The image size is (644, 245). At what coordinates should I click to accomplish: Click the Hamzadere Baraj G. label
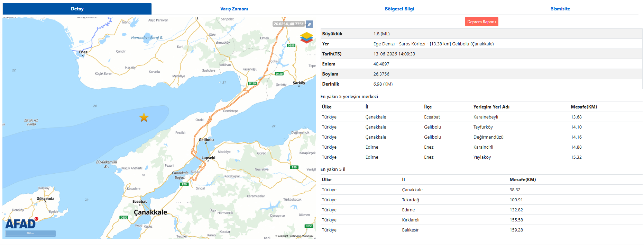(147, 37)
